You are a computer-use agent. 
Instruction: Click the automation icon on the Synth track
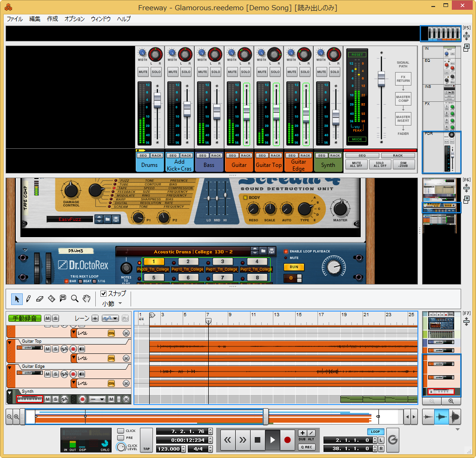pos(64,399)
